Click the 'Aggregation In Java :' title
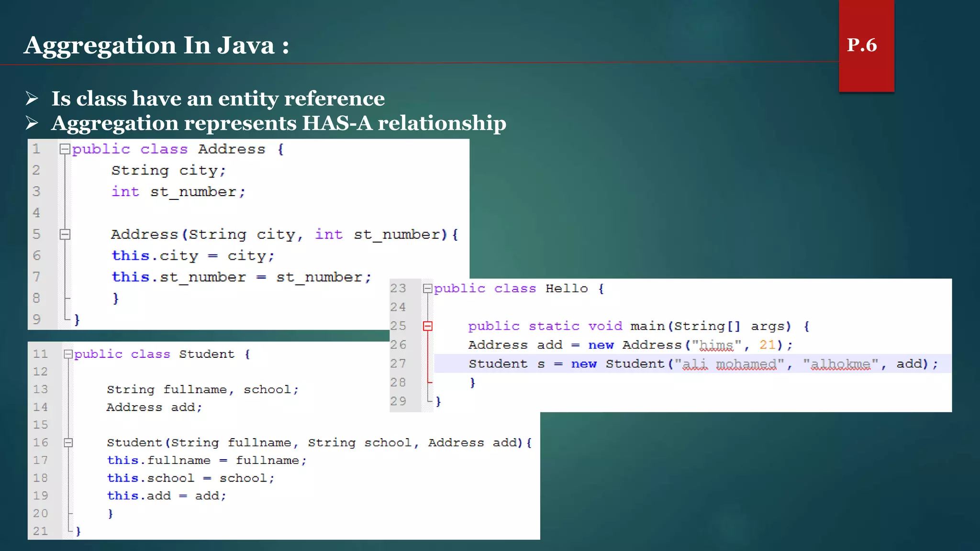 157,45
